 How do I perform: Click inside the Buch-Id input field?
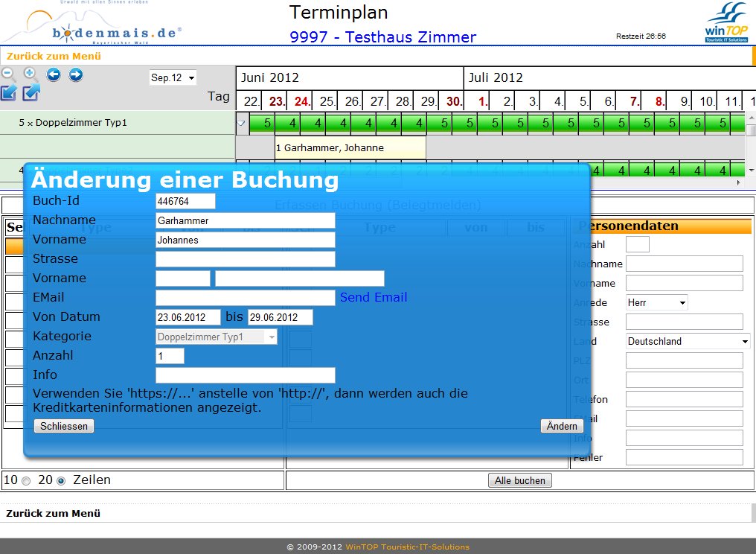tap(185, 201)
